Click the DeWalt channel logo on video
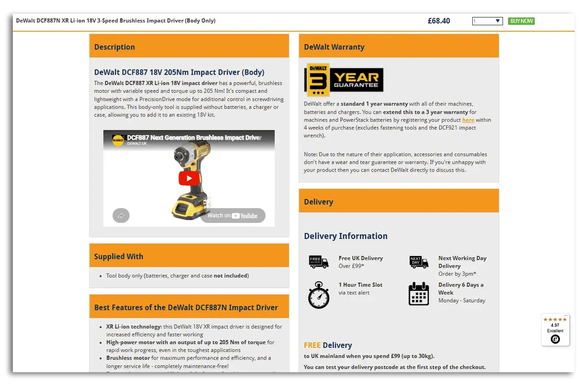The height and width of the screenshot is (386, 588). point(118,140)
